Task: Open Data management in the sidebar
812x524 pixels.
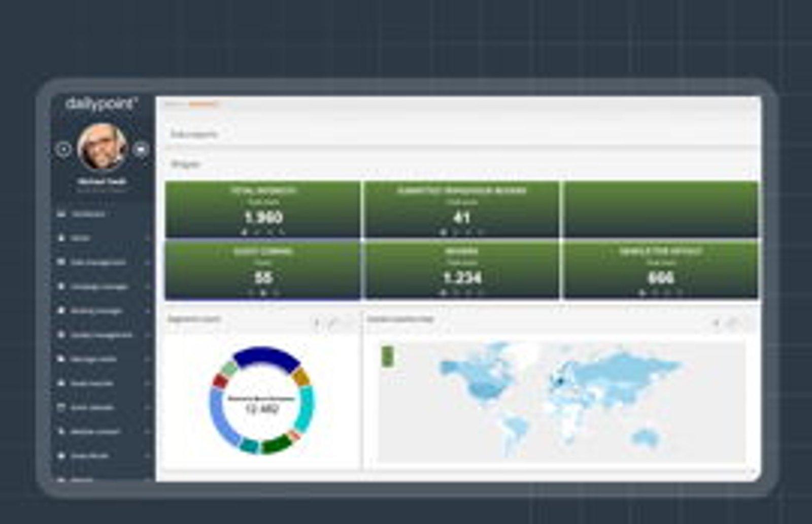Action: (98, 263)
